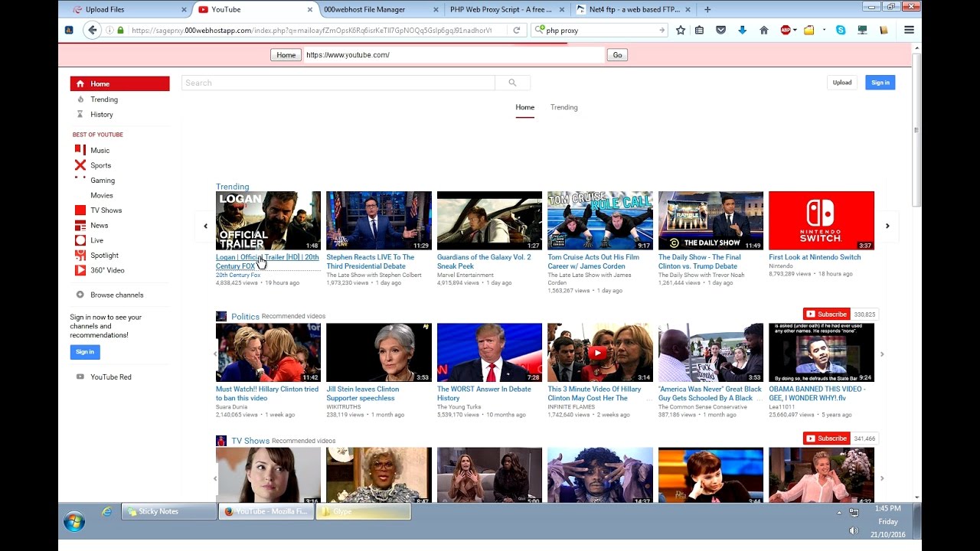Subscribe to the Politics channel

[x=826, y=315]
